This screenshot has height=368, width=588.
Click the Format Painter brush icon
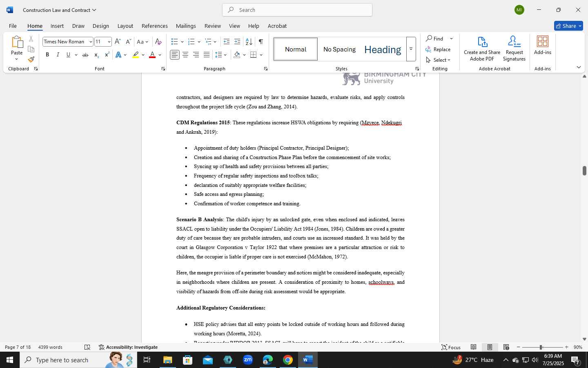click(x=31, y=59)
